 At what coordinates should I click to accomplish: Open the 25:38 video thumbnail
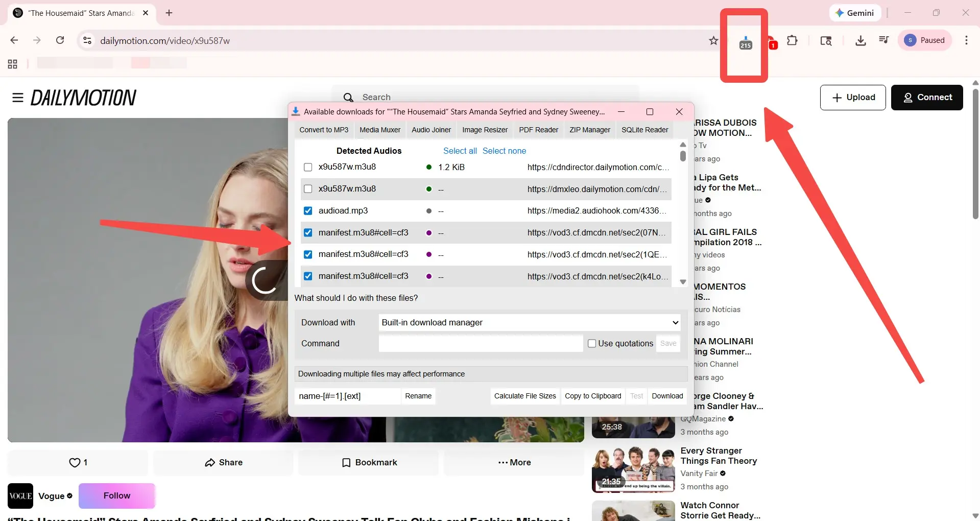[x=633, y=428]
